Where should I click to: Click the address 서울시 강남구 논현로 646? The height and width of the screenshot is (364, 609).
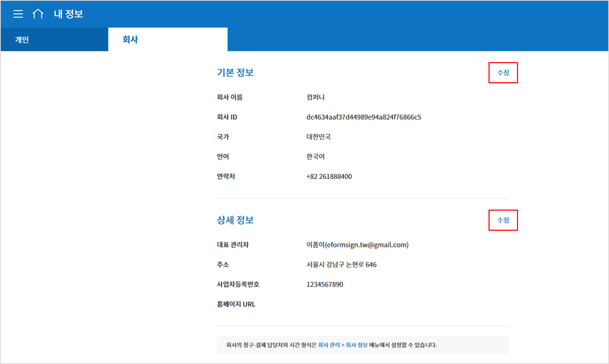[x=341, y=265]
